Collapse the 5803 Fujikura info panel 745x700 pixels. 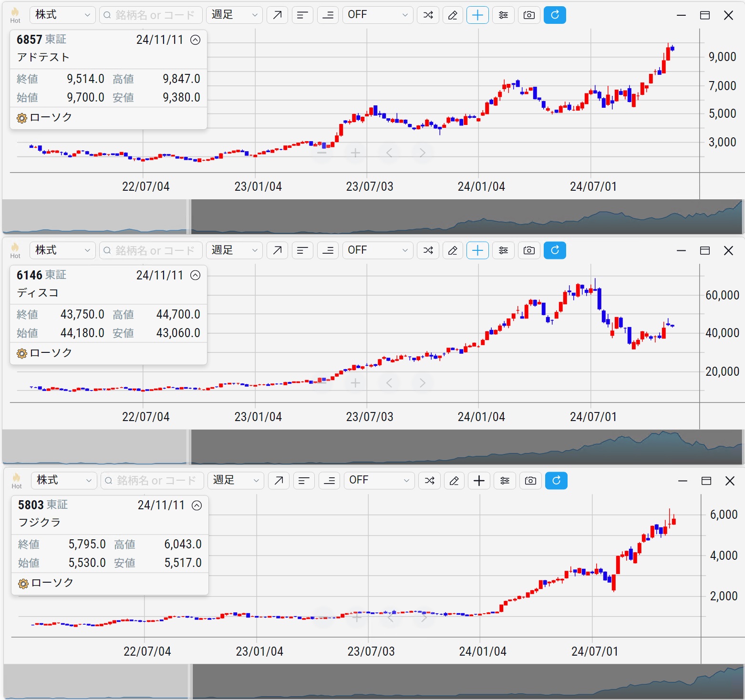(197, 505)
